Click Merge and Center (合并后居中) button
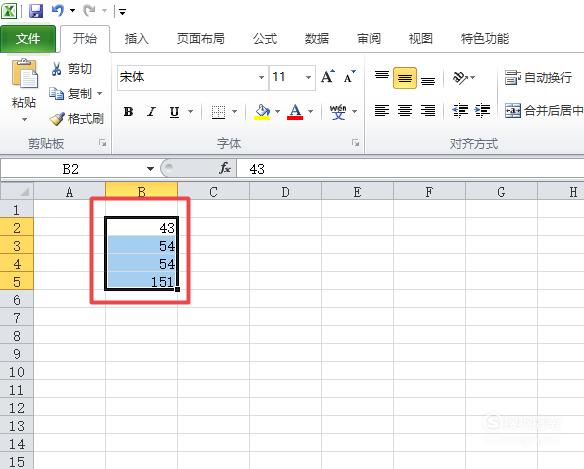The width and height of the screenshot is (584, 469). (544, 110)
